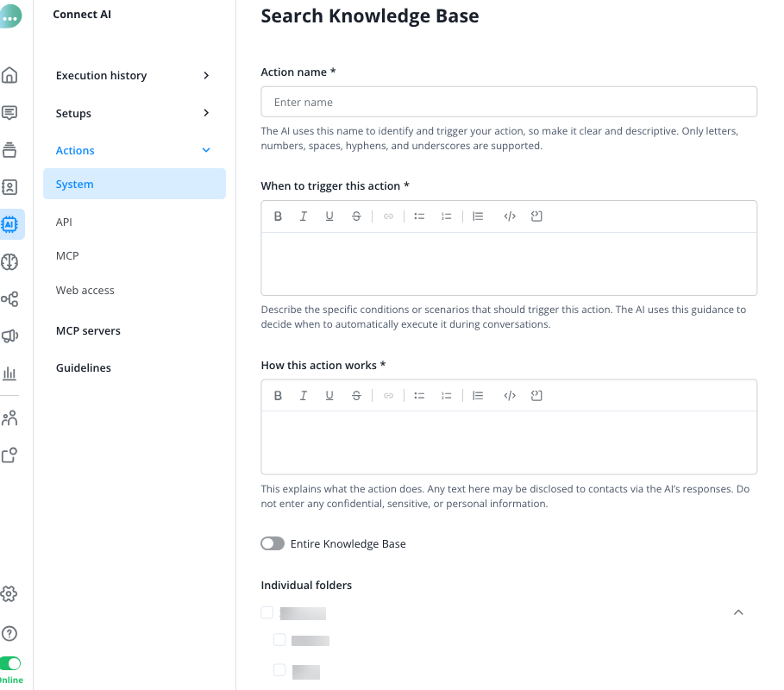784x690 pixels.
Task: Click bulleted list in 'When to trigger' toolbar
Action: pos(419,216)
